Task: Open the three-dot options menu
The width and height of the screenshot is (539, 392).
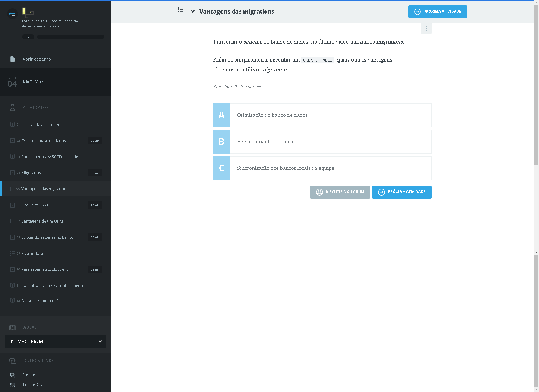Action: (426, 28)
